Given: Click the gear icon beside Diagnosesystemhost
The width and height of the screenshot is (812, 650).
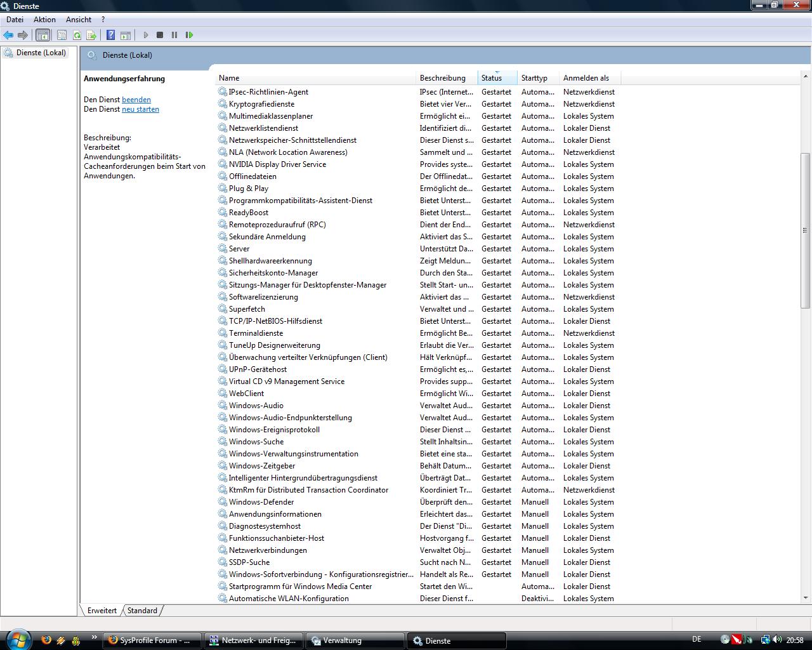Looking at the screenshot, I should pos(223,526).
